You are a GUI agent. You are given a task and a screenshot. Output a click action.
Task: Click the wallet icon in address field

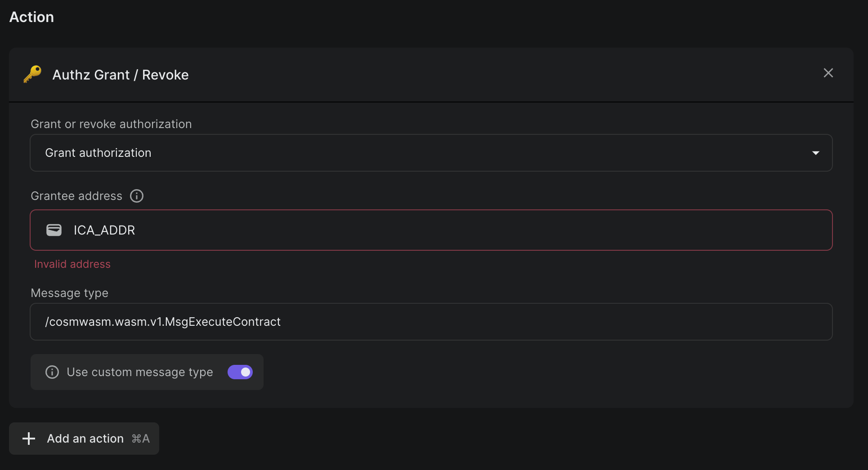tap(54, 230)
